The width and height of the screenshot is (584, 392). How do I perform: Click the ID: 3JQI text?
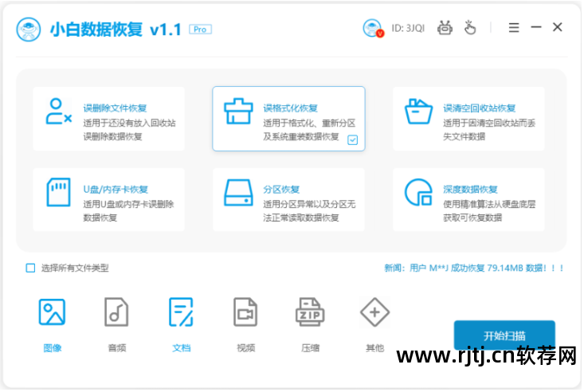408,29
